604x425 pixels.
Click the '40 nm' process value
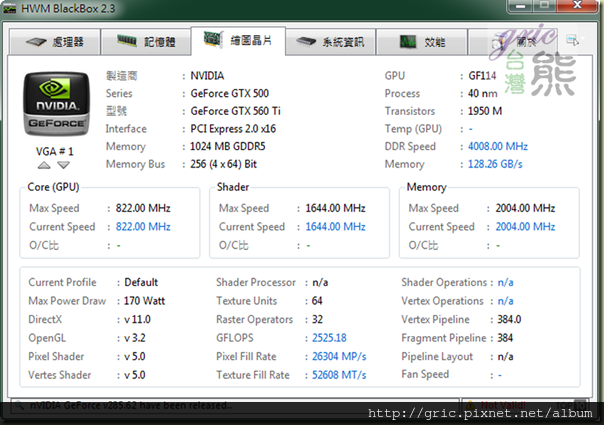(483, 93)
